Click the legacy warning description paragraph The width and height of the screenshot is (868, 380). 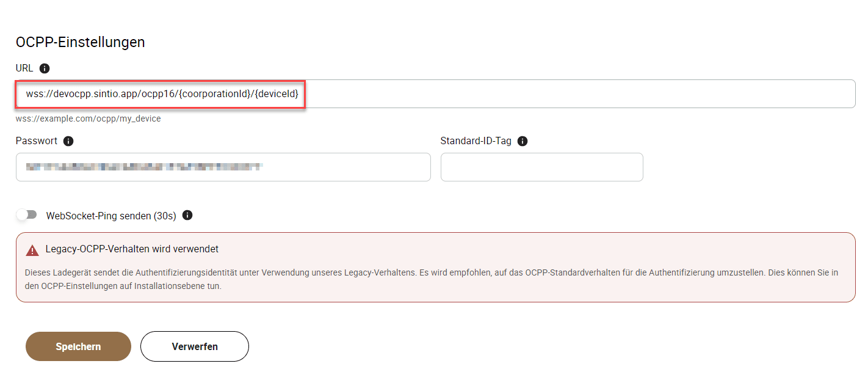431,279
